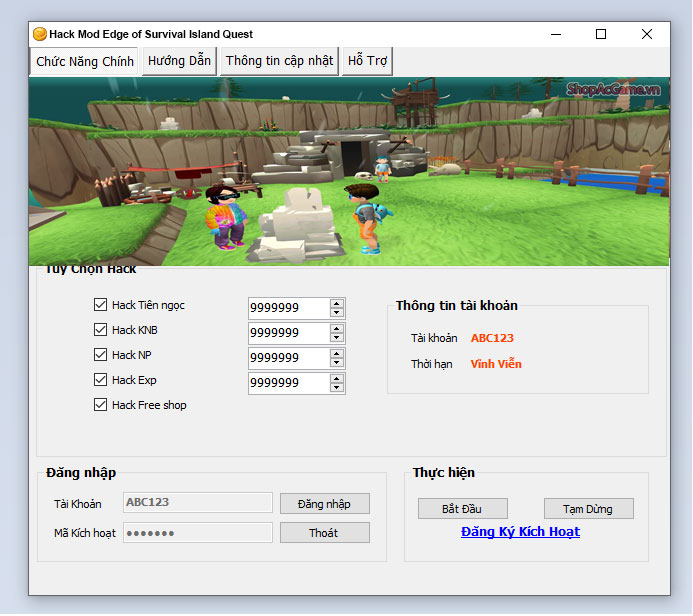Increase Hack Exp value with up arrow
693x616 pixels.
(337, 379)
